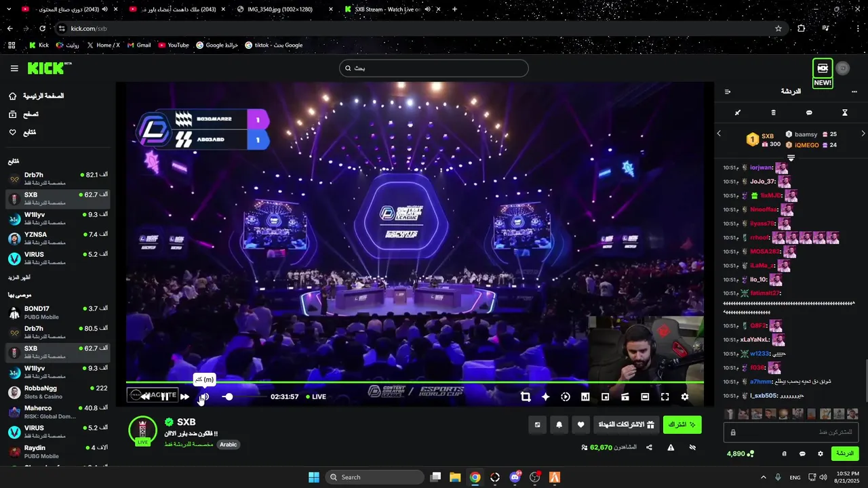Viewport: 868px width, 488px height.
Task: Follow SXB with the heart button
Action: tap(581, 425)
